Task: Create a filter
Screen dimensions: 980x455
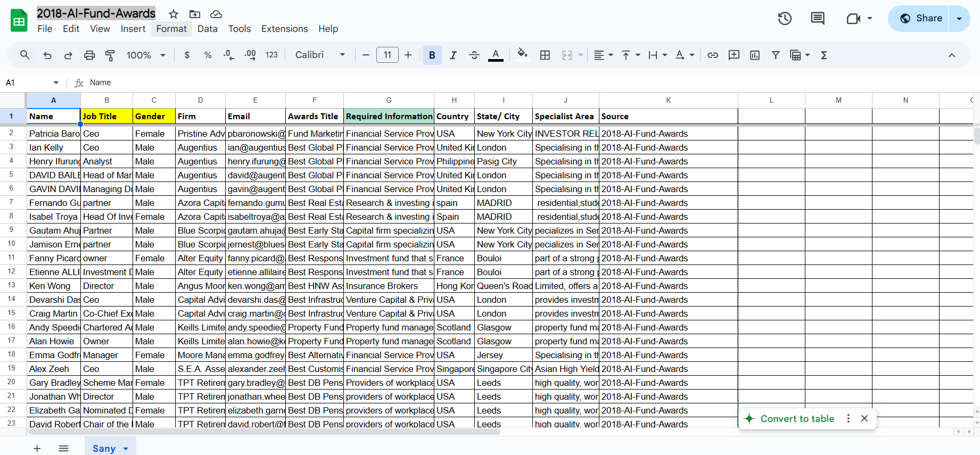Action: (x=776, y=55)
